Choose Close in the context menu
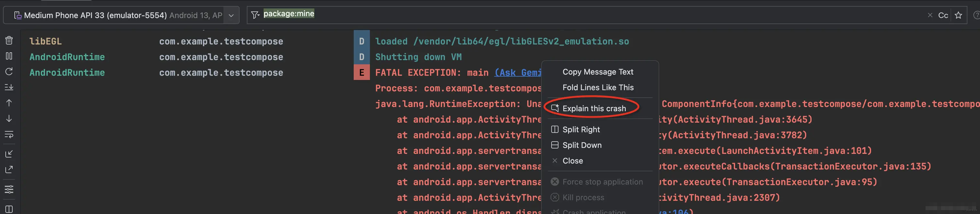This screenshot has width=980, height=214. (x=600, y=161)
